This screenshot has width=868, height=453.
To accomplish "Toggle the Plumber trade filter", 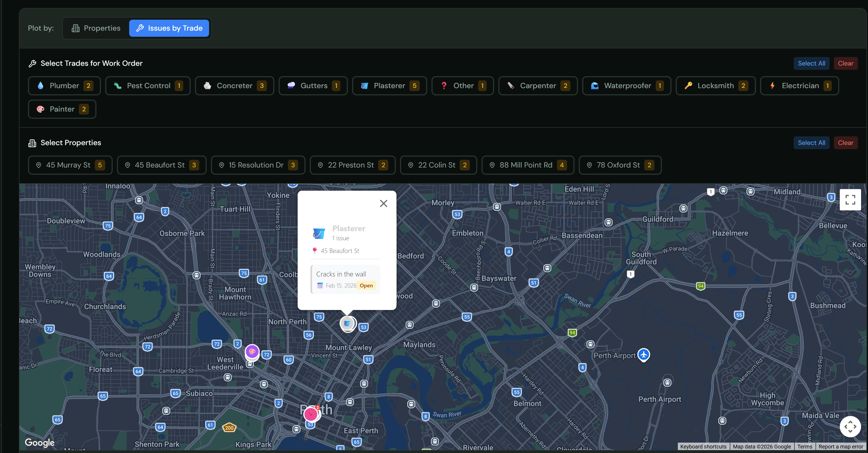I will [64, 86].
